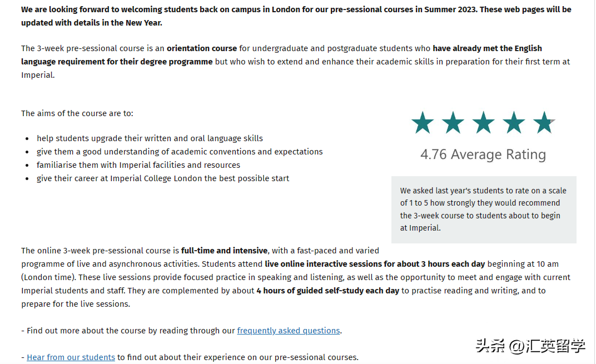Click the bullet about written and oral skills
The width and height of the screenshot is (596, 364).
coord(150,138)
